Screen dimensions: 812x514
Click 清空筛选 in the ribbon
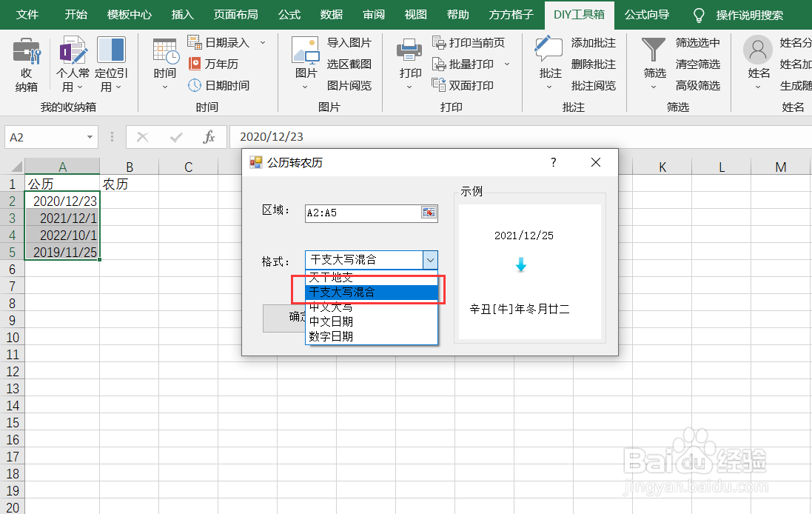point(697,64)
